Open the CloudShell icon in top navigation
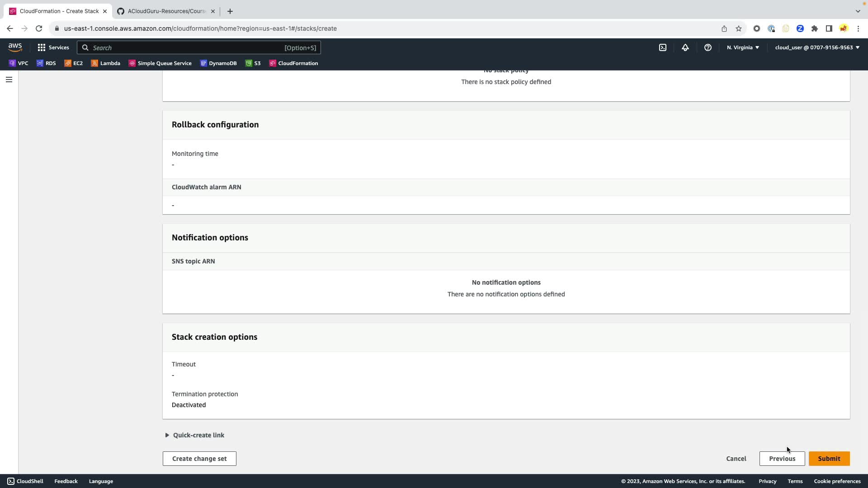Viewport: 868px width, 488px height. (662, 47)
